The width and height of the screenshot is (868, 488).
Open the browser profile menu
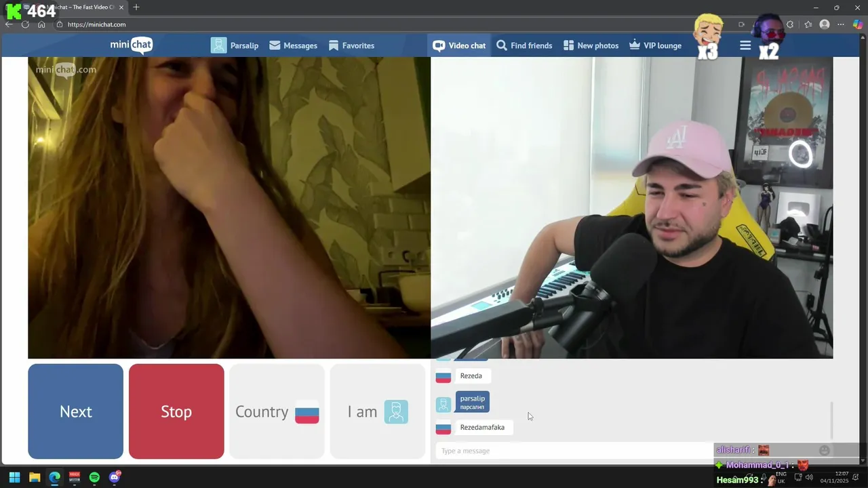825,24
